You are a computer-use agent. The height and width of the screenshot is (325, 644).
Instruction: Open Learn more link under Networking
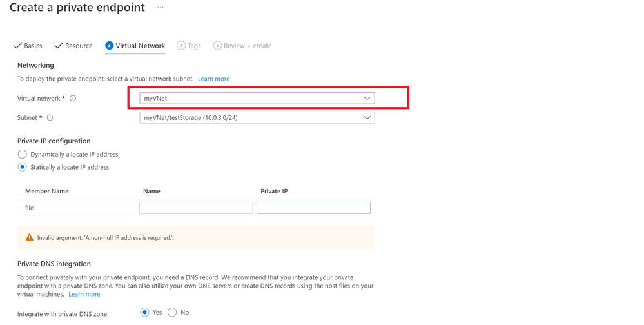[213, 79]
